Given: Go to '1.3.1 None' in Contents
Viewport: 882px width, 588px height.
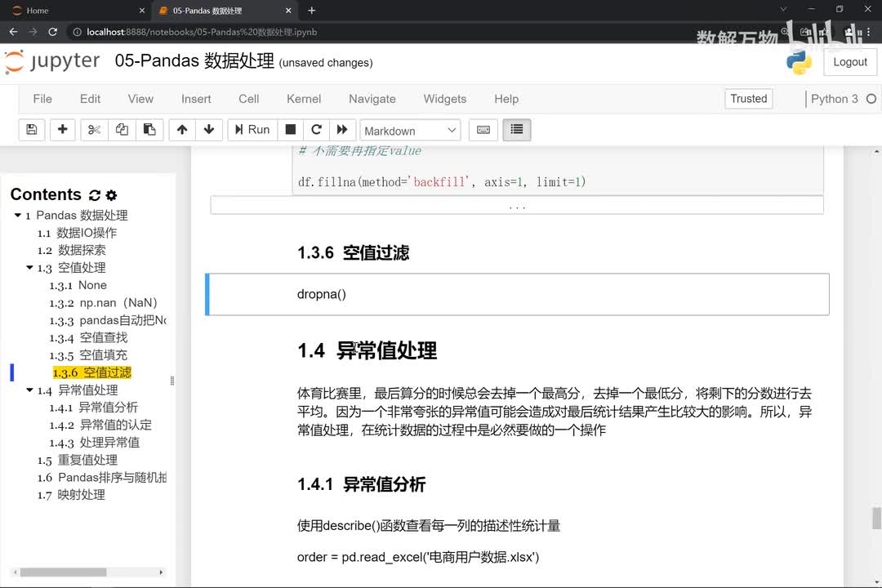Looking at the screenshot, I should pyautogui.click(x=78, y=285).
